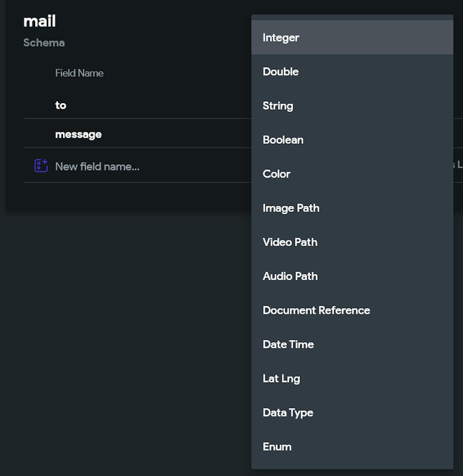The image size is (463, 476).
Task: Choose the Data Type option
Action: [x=288, y=413]
